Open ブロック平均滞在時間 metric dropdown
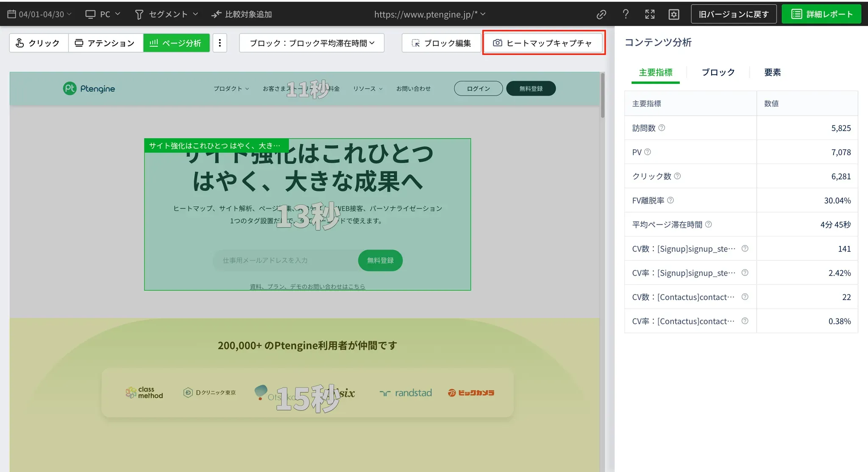 (x=312, y=43)
